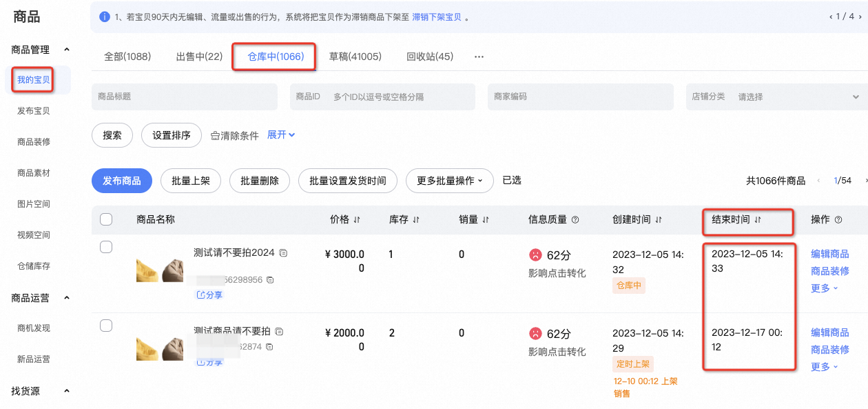Open 发布宝贝 in the sidebar
Screen dimensions: 868x409
pos(34,111)
